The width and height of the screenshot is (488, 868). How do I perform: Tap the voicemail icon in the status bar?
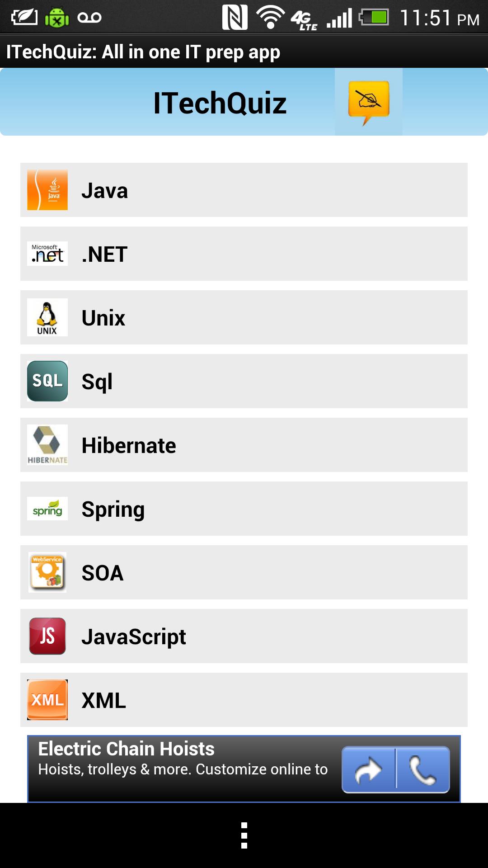point(90,18)
